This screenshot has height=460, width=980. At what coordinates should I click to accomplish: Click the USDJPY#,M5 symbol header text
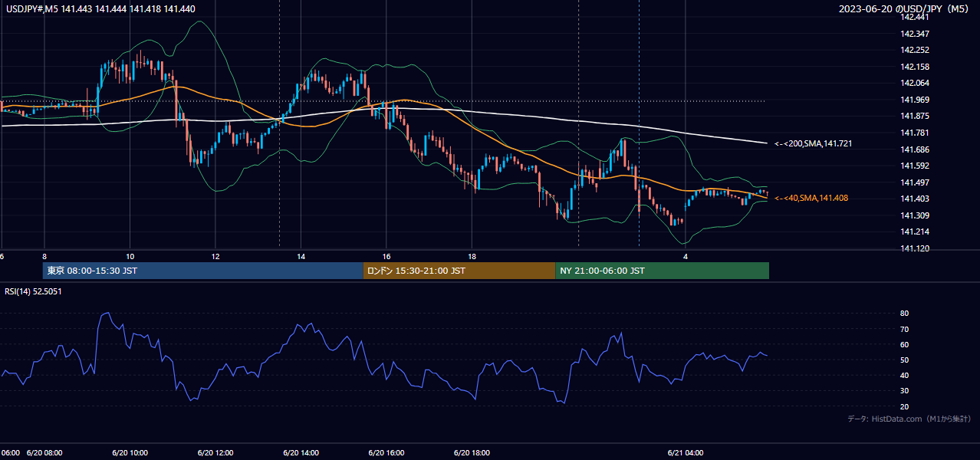pos(99,8)
